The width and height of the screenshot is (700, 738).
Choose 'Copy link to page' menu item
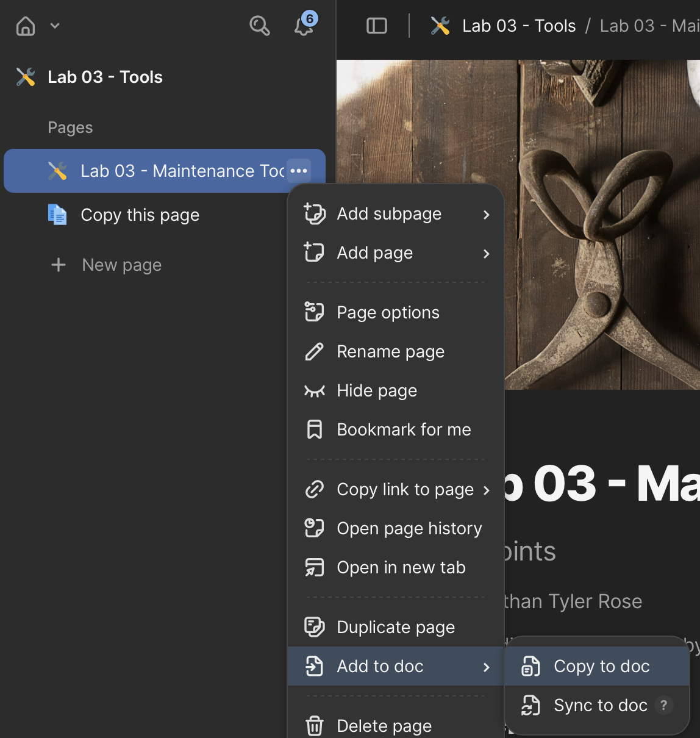coord(396,489)
